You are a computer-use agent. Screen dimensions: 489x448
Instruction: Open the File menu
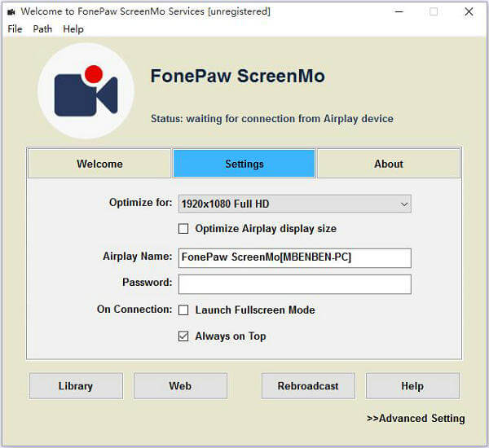(15, 29)
